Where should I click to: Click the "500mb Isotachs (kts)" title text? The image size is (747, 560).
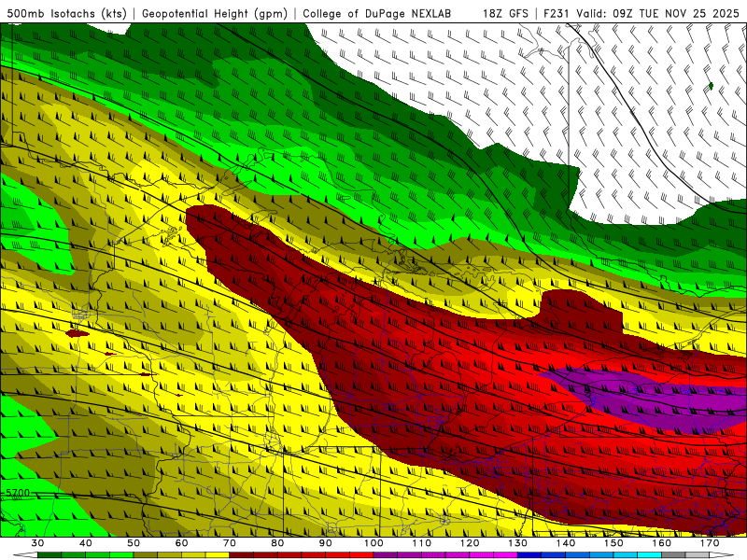point(66,14)
